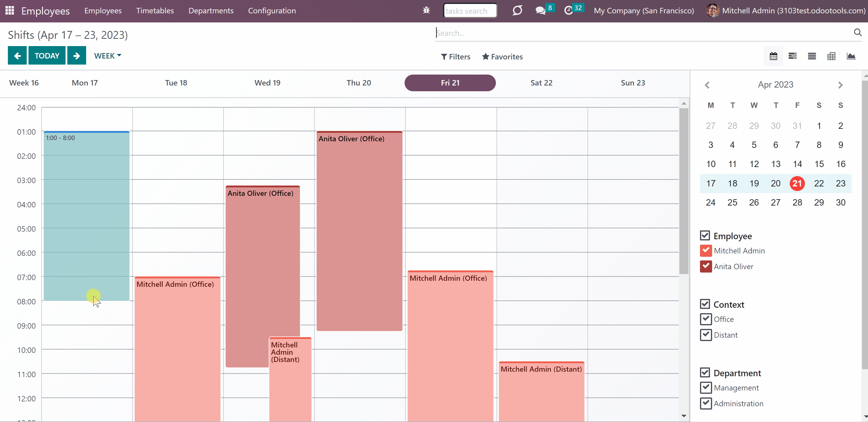868x422 pixels.
Task: Uncheck the Management department filter
Action: click(x=705, y=388)
